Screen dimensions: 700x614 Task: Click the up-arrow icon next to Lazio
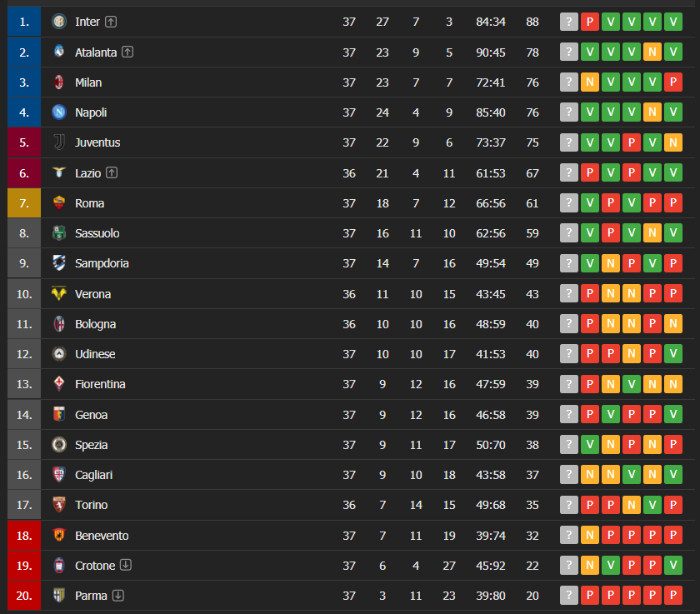112,173
